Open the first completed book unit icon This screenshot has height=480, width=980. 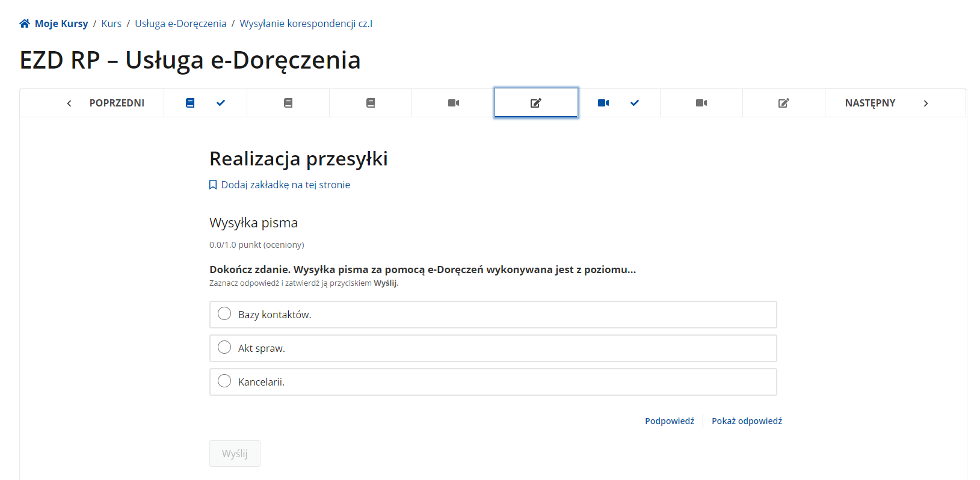pyautogui.click(x=190, y=103)
